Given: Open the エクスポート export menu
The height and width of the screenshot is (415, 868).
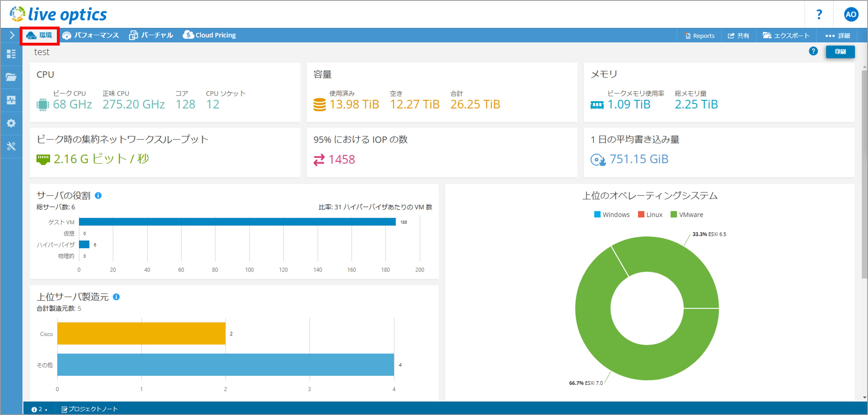Looking at the screenshot, I should point(786,36).
